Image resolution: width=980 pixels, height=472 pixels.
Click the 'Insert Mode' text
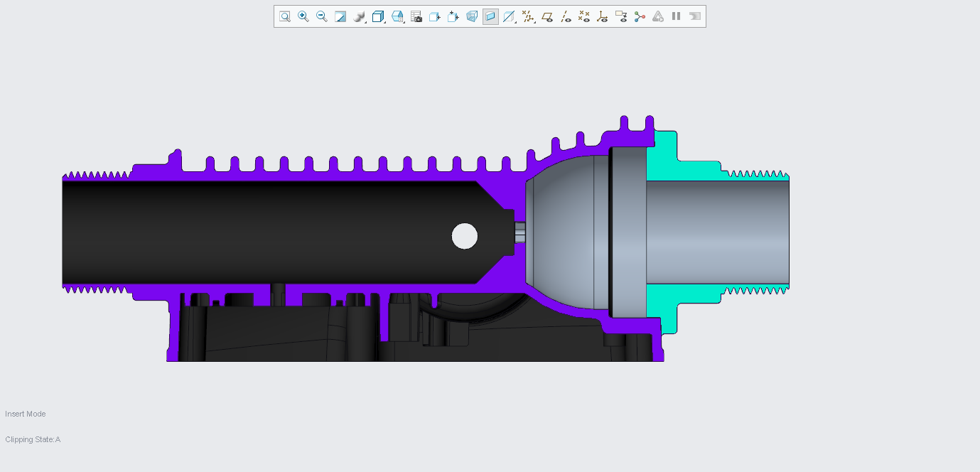pyautogui.click(x=26, y=414)
